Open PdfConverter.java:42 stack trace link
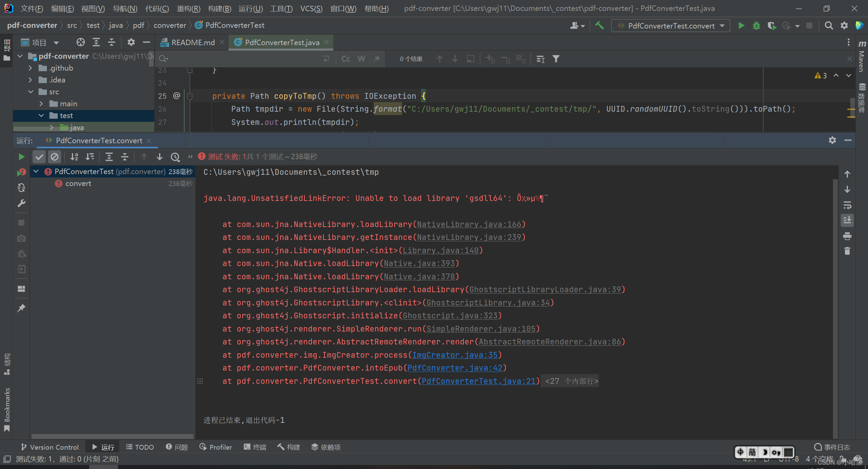868x469 pixels. point(454,368)
